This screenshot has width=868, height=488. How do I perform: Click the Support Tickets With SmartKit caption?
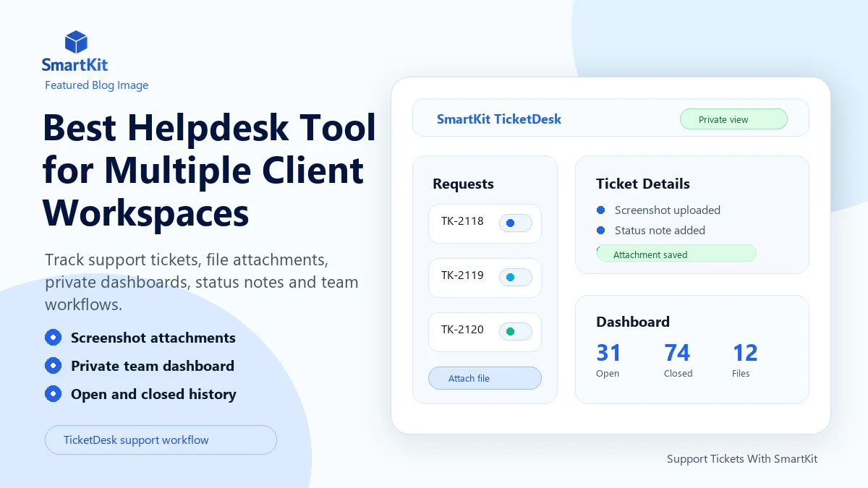[742, 458]
